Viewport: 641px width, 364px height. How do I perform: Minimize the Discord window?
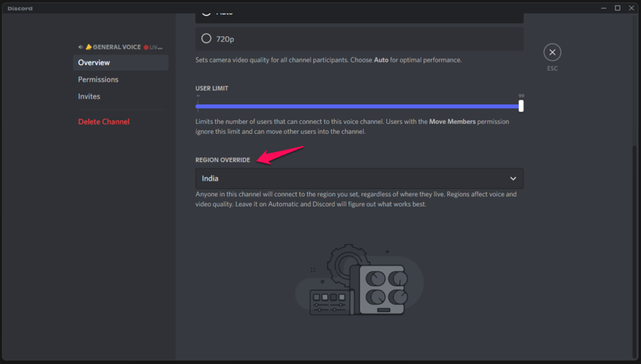point(603,8)
